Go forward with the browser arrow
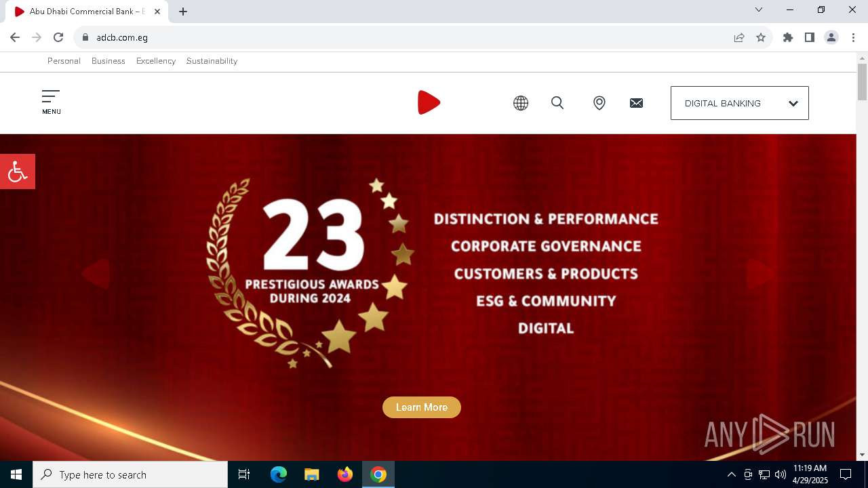This screenshot has height=488, width=868. click(37, 37)
